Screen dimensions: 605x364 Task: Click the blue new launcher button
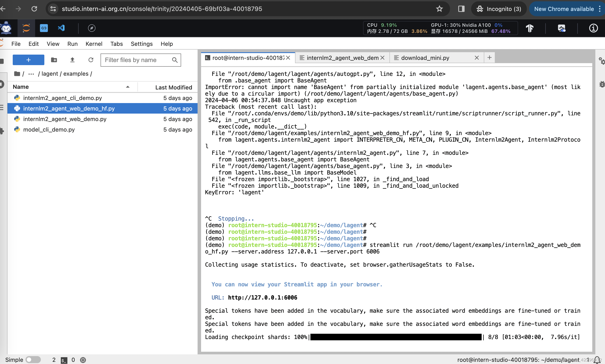29,60
